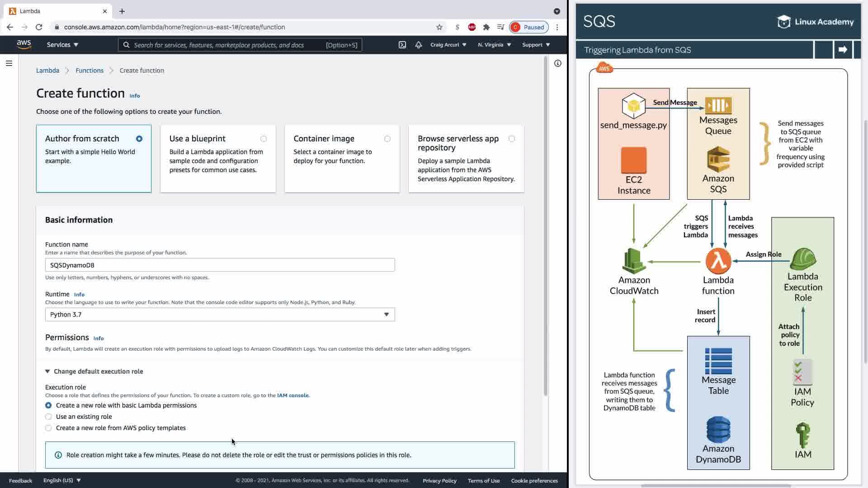Open the Support menu

[536, 45]
